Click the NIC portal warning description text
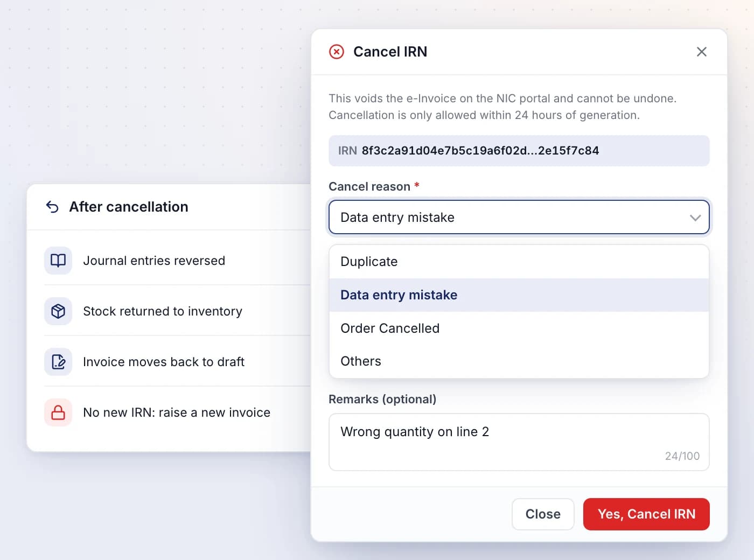Screen dimensions: 754x560 [502, 107]
